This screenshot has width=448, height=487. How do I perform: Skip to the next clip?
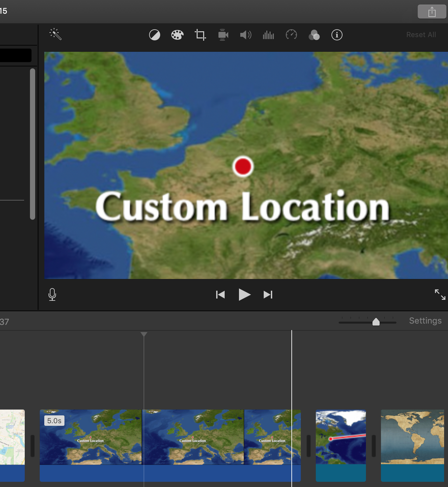click(x=268, y=295)
